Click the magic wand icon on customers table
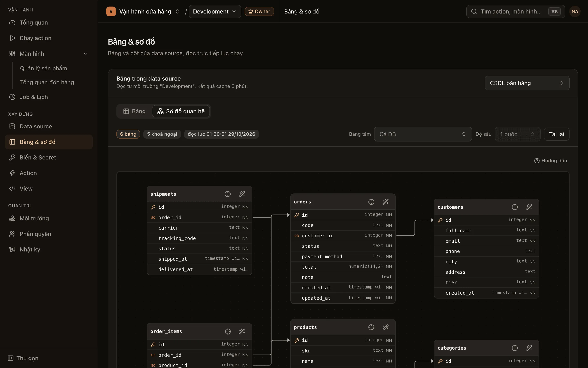The height and width of the screenshot is (368, 588). pos(529,207)
